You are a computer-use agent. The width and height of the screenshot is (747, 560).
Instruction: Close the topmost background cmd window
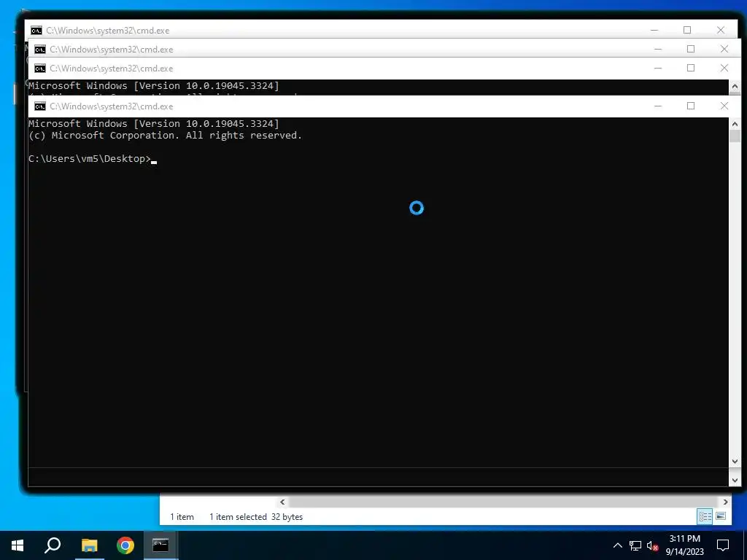[x=721, y=30]
